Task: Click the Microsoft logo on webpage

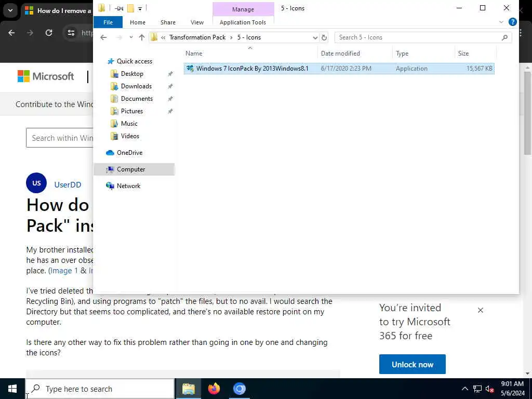Action: [x=46, y=76]
